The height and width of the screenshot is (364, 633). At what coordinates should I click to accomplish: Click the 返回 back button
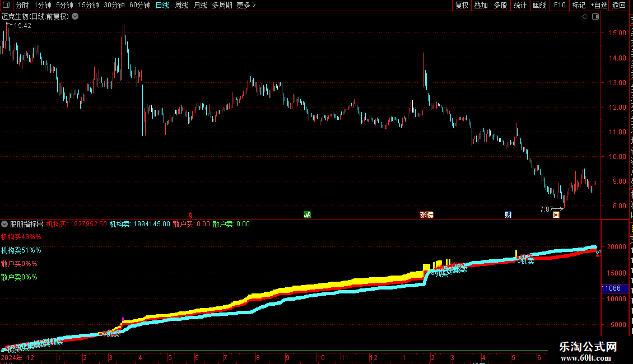618,5
